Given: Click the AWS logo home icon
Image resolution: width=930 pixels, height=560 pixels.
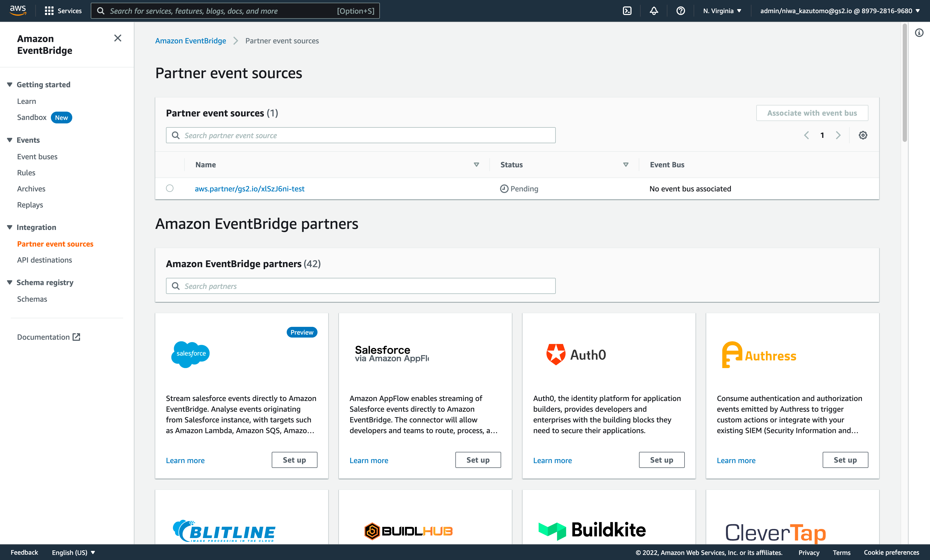Looking at the screenshot, I should (18, 10).
